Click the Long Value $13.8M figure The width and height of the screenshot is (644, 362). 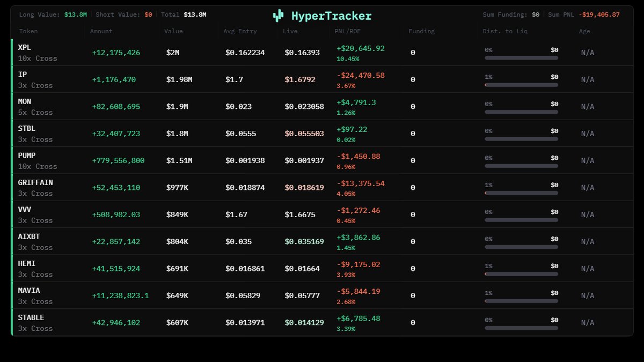(75, 15)
